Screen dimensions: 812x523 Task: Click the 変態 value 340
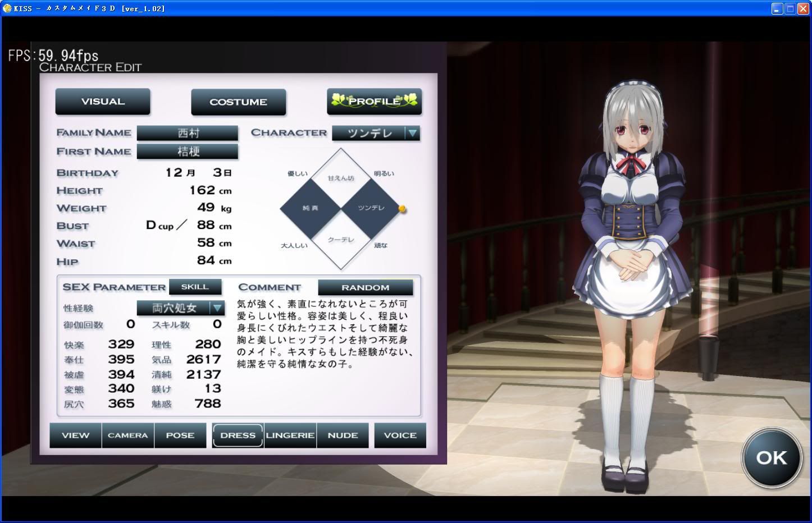pyautogui.click(x=121, y=389)
